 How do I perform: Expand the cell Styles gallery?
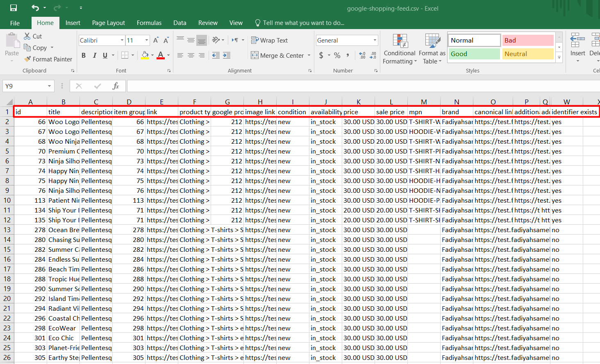point(559,58)
